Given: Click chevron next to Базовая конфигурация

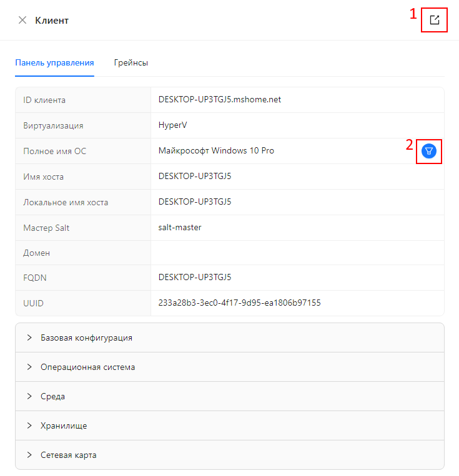Looking at the screenshot, I should pyautogui.click(x=29, y=338).
